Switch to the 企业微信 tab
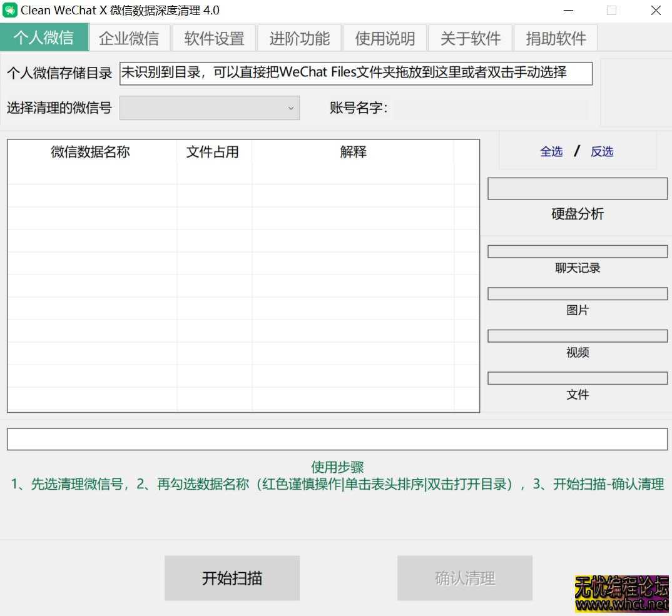Viewport: 672px width, 616px height. click(129, 38)
